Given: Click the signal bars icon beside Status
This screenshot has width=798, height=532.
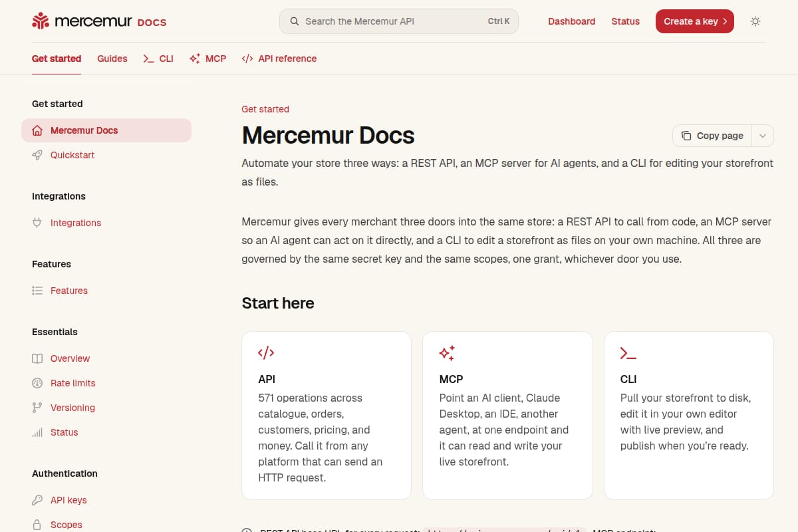Looking at the screenshot, I should click(x=37, y=432).
